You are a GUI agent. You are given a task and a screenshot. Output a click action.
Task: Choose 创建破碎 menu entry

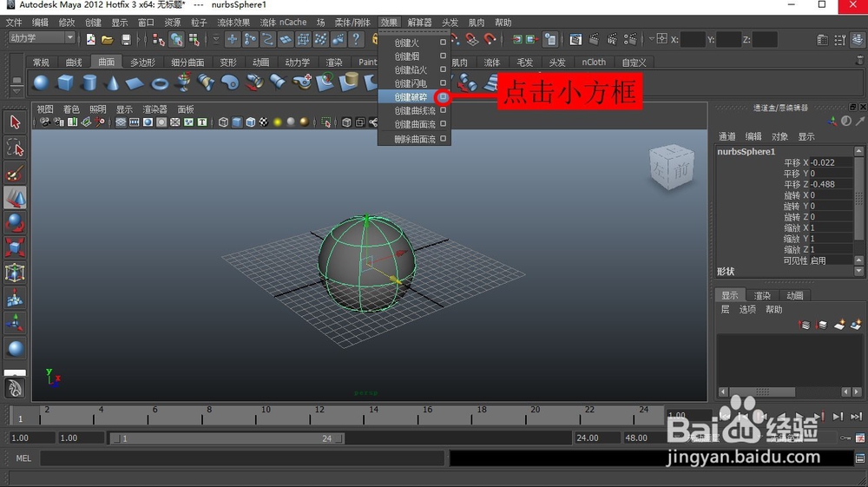[411, 97]
